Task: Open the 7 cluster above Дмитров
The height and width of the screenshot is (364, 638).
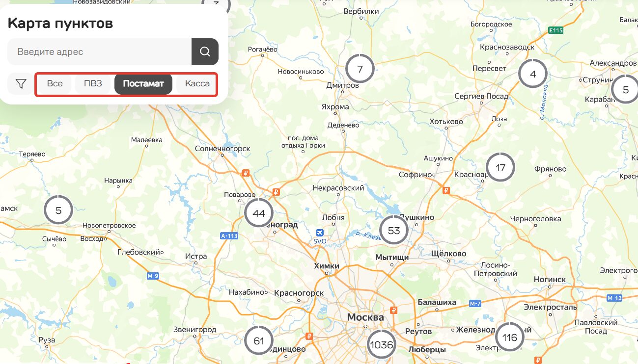Action: 360,69
